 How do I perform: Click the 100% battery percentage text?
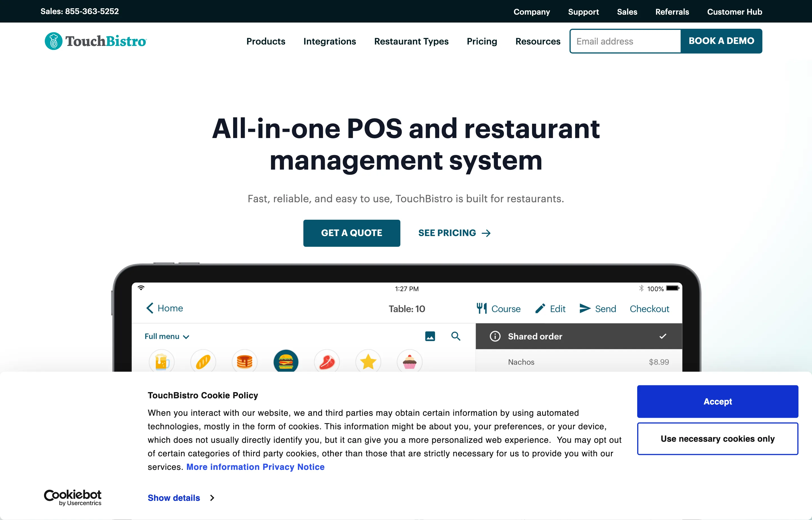[x=656, y=289]
